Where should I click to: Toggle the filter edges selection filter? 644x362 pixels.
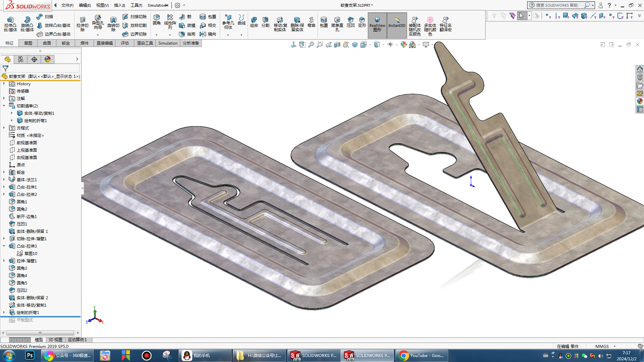557,16
